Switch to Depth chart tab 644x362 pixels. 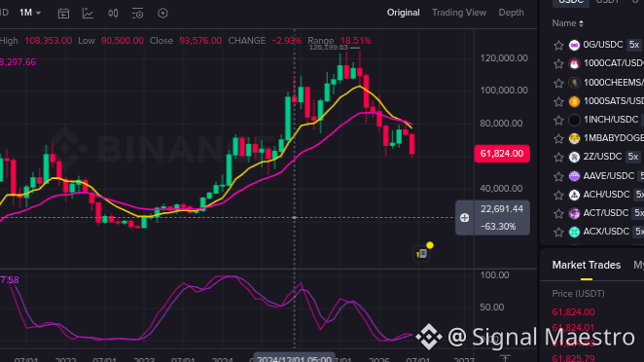511,13
